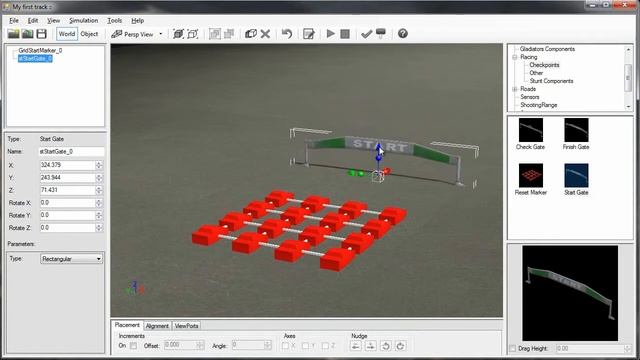This screenshot has height=360, width=640.
Task: Select ShootingRange in the component tree
Action: coord(538,105)
